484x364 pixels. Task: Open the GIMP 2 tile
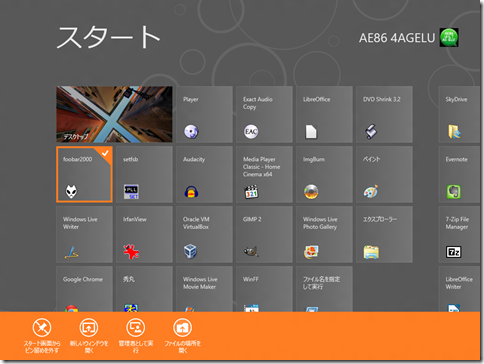tap(264, 234)
